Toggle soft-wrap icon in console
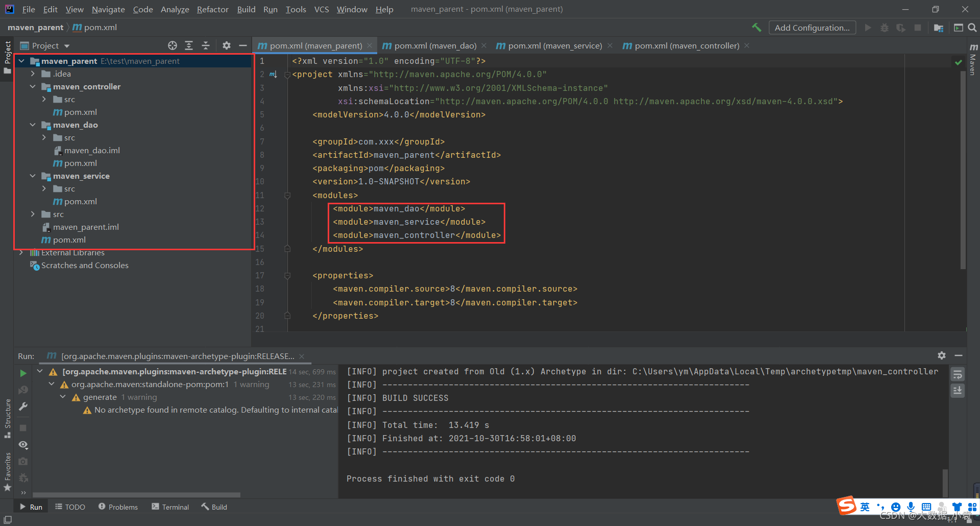Screen dimensions: 980x526 958,374
